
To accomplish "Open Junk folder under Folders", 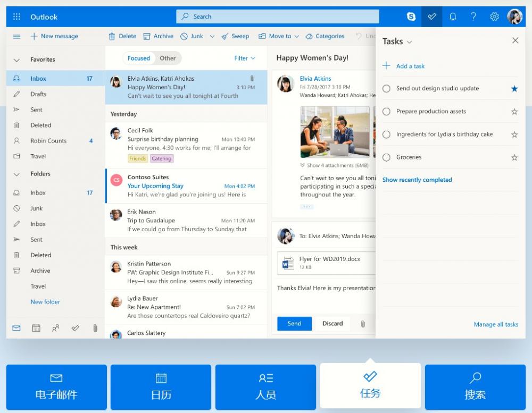I will pyautogui.click(x=56, y=208).
